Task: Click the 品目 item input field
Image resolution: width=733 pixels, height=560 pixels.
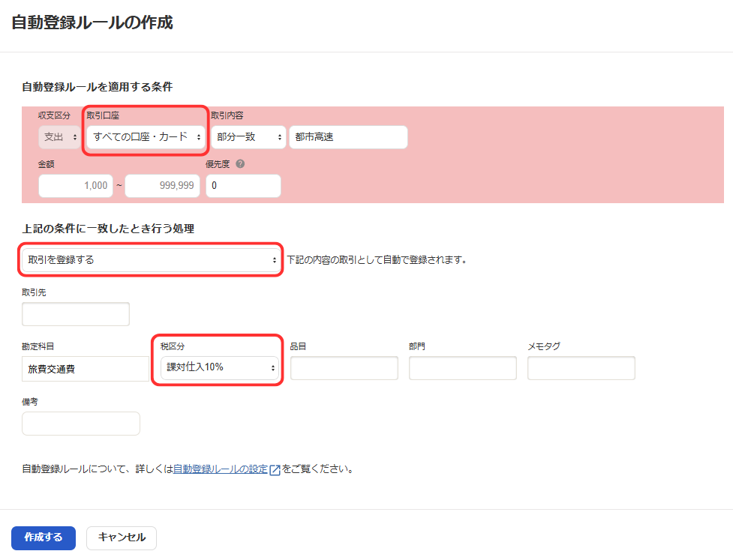Action: 344,368
